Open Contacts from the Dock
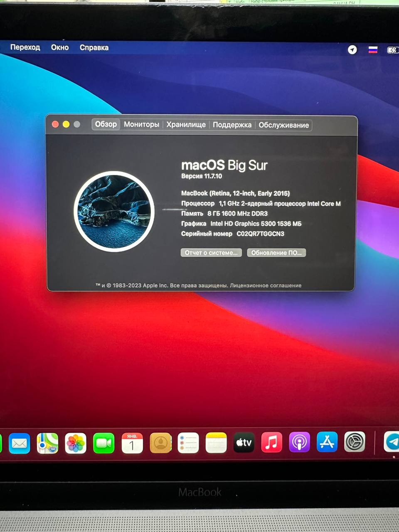The height and width of the screenshot is (532, 399). pos(160,443)
